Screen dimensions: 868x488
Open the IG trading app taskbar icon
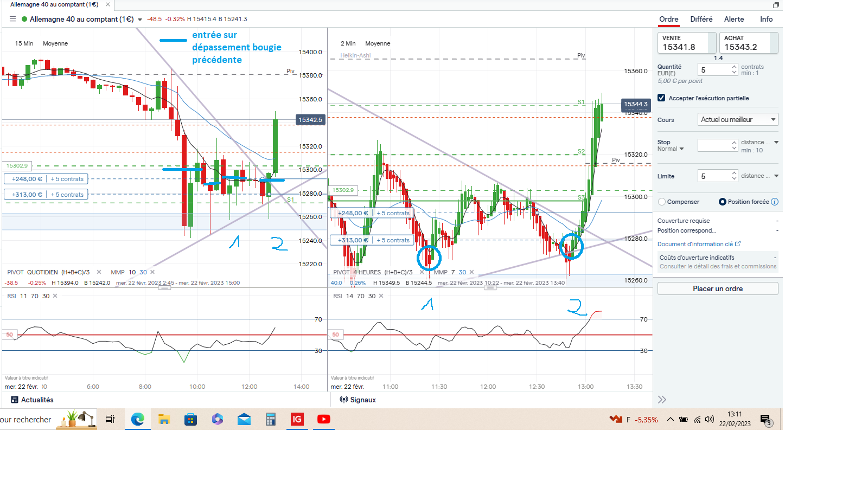coord(297,419)
